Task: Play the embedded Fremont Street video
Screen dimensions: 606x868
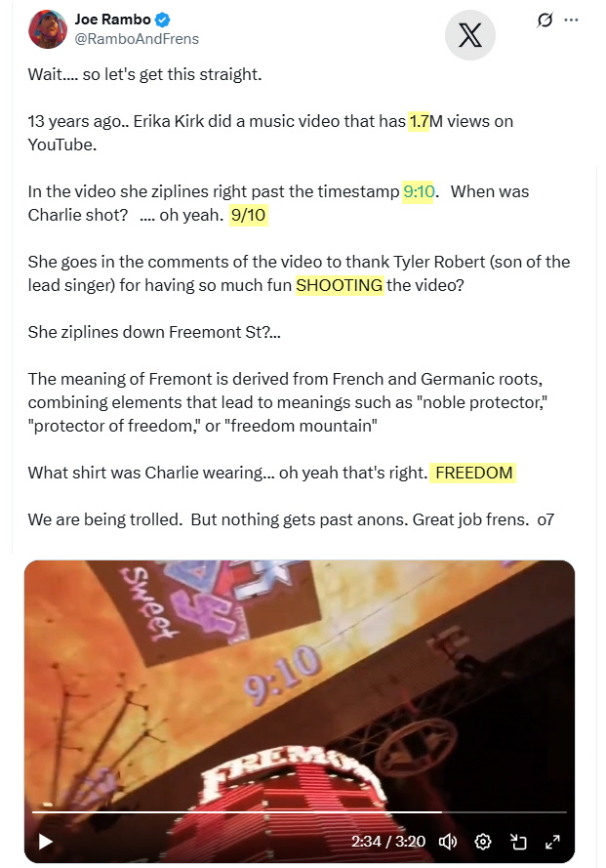Action: 46,842
